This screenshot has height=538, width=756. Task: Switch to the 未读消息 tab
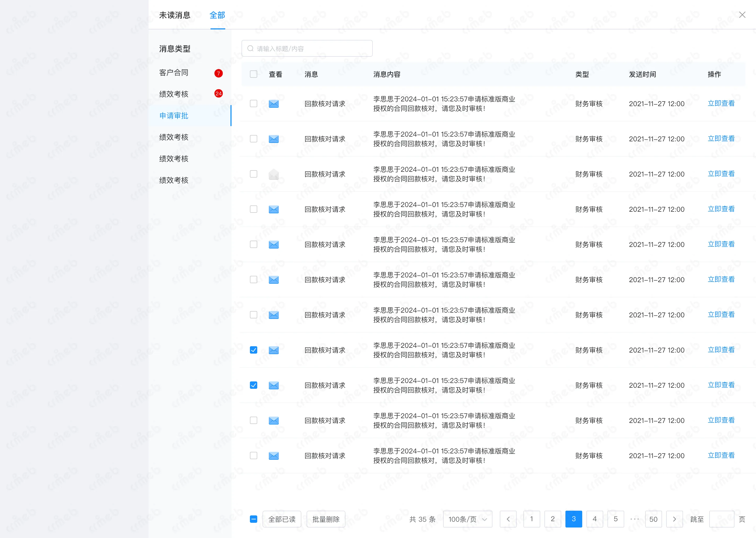point(175,15)
